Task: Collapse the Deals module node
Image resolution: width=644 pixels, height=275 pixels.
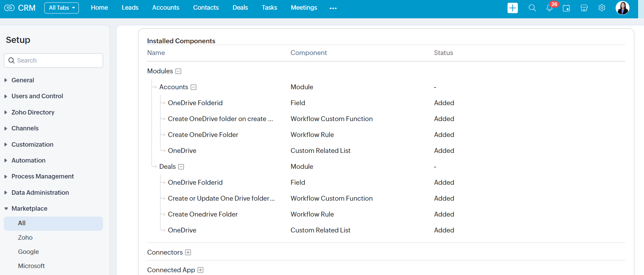Action: [x=181, y=167]
